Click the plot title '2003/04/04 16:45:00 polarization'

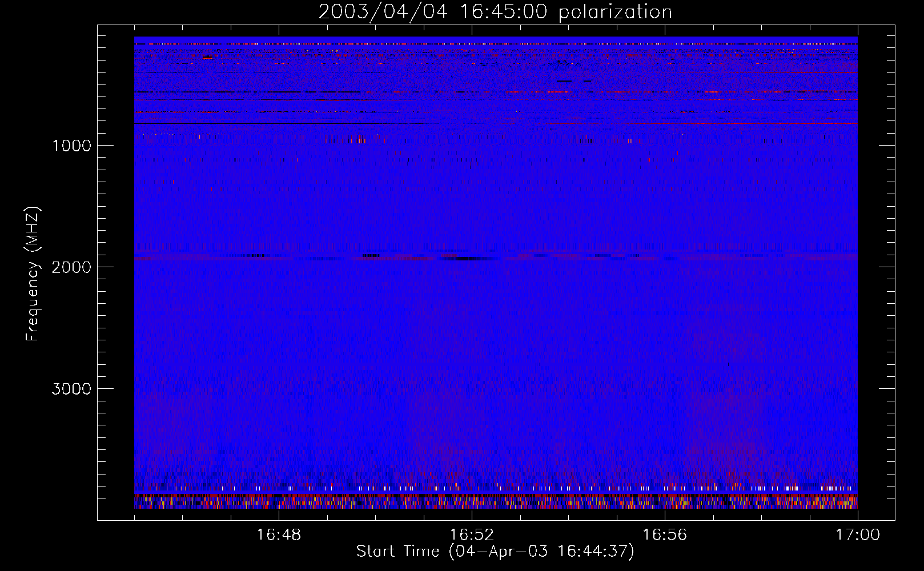(x=495, y=11)
